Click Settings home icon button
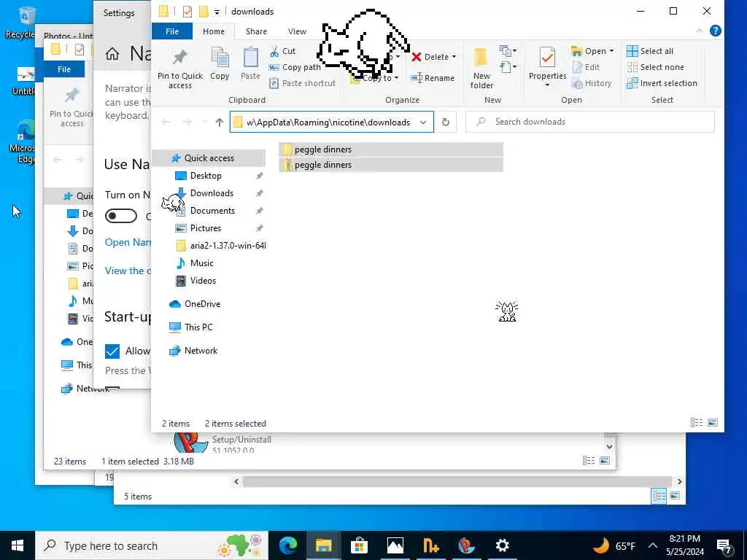Image resolution: width=747 pixels, height=560 pixels. coord(112,53)
